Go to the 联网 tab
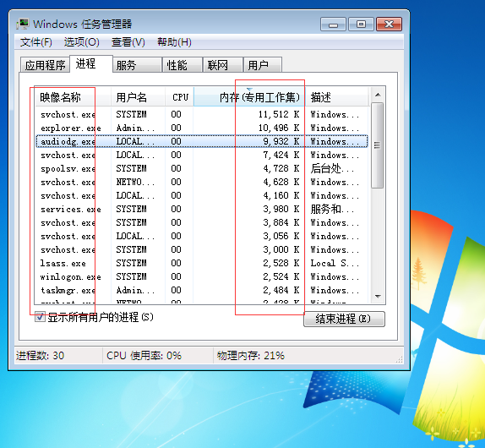The width and height of the screenshot is (485, 448). (223, 65)
